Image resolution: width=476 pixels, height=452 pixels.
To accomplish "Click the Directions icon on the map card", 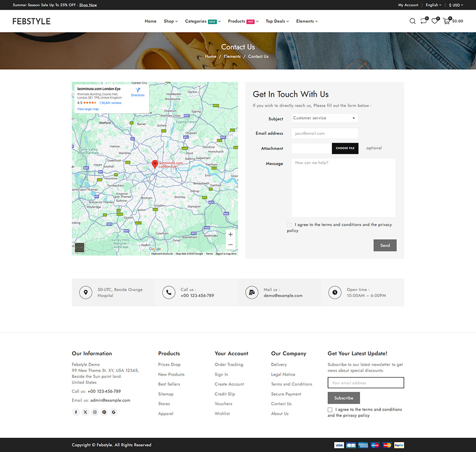I will (x=138, y=91).
